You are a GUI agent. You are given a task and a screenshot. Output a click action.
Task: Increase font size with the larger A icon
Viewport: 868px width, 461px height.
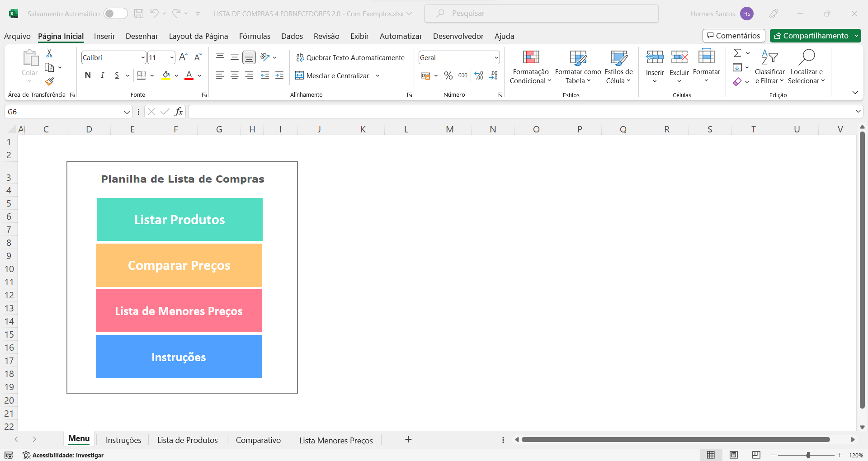click(x=183, y=57)
